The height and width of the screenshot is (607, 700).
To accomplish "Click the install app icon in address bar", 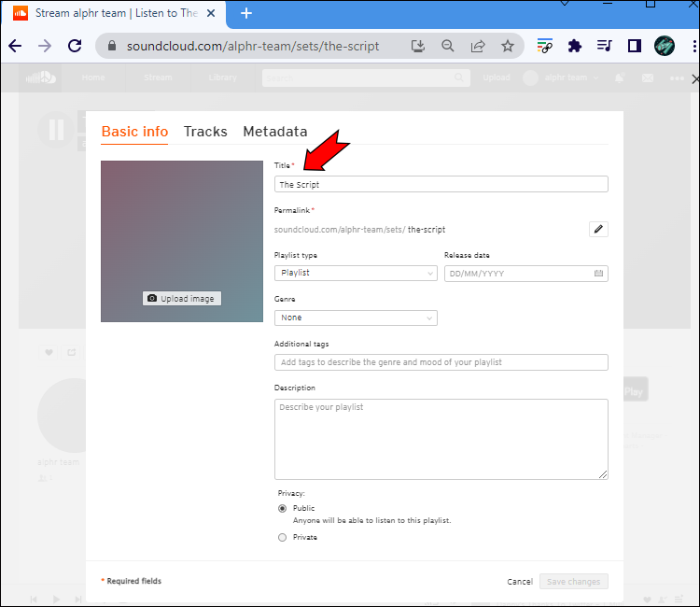I will pyautogui.click(x=418, y=46).
